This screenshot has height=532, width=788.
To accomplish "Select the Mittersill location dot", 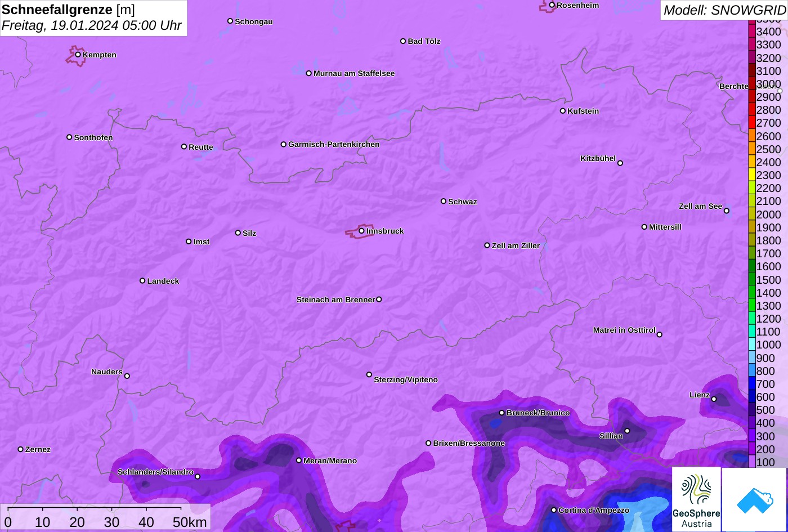I will coord(644,227).
